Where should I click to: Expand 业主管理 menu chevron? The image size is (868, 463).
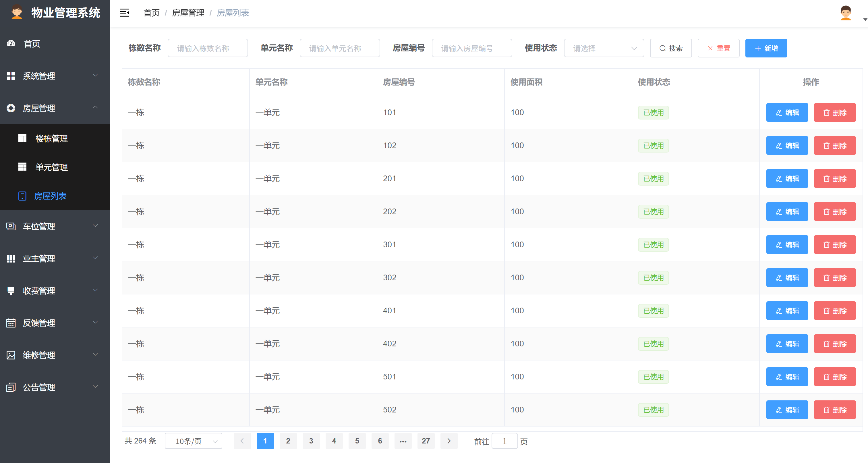coord(95,258)
